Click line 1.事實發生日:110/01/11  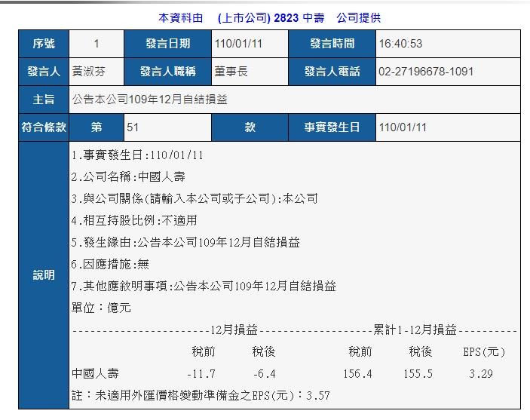[137, 155]
